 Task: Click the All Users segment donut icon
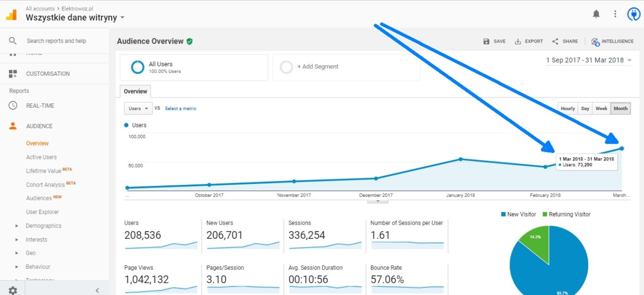pos(137,67)
